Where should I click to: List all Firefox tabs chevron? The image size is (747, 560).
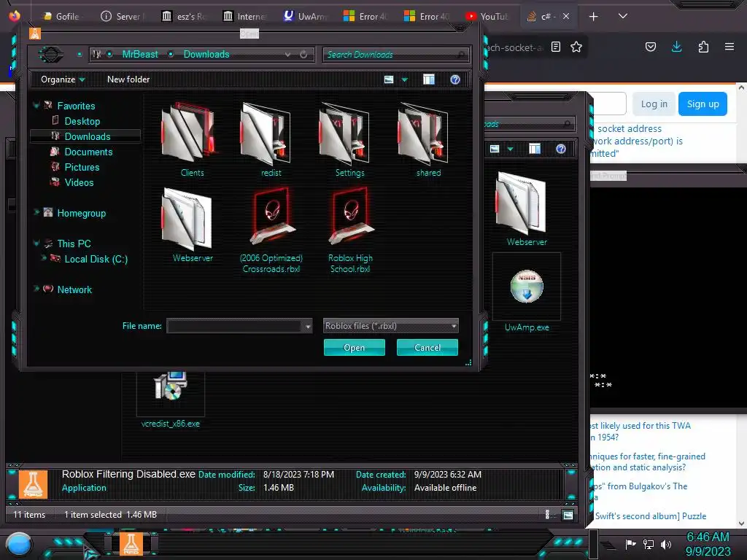[x=622, y=16]
